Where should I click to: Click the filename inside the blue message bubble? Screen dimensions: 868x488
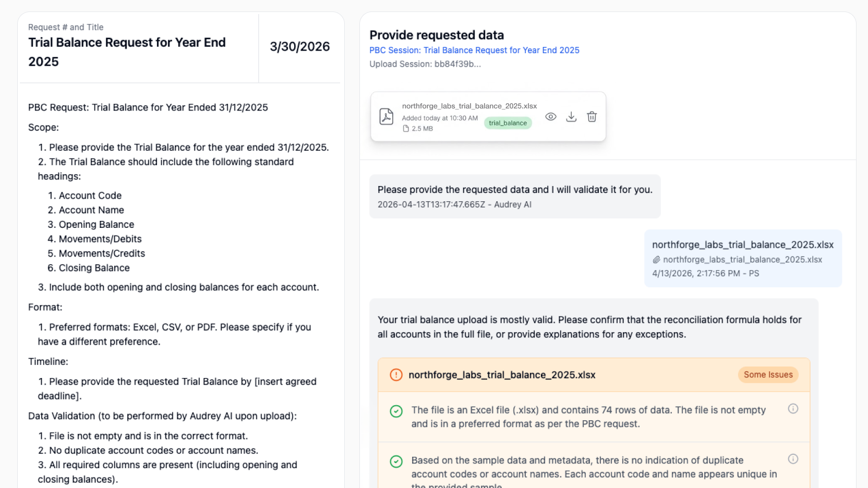pos(743,244)
